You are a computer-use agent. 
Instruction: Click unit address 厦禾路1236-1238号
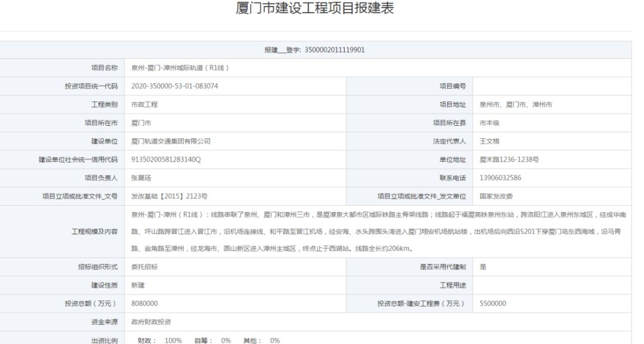(509, 160)
